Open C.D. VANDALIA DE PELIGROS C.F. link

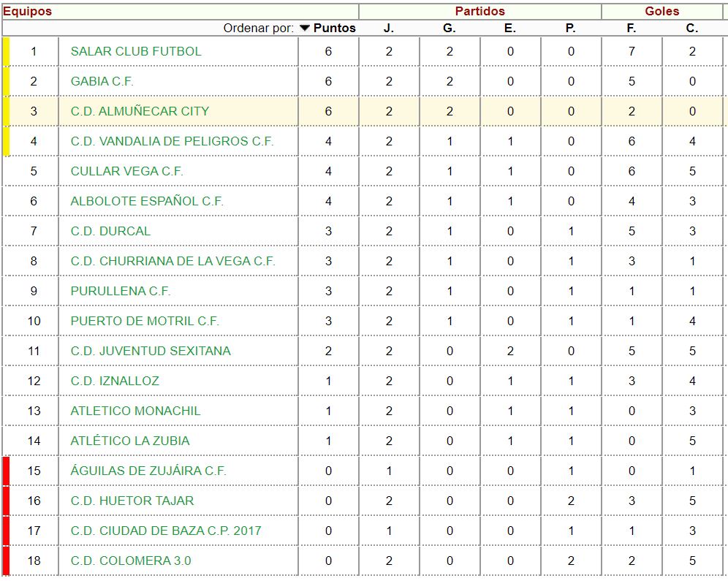pyautogui.click(x=172, y=141)
